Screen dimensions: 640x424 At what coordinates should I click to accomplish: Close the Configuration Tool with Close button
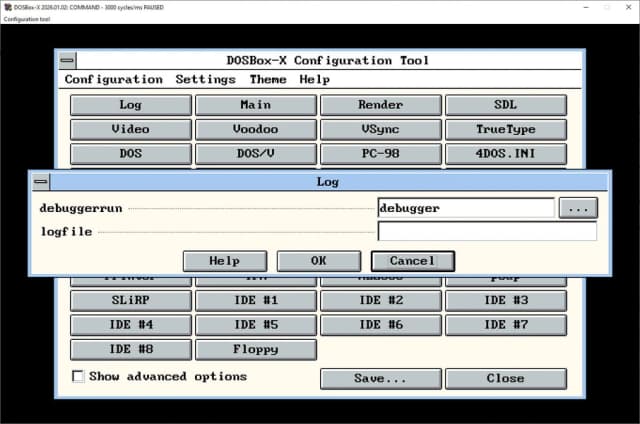(506, 379)
